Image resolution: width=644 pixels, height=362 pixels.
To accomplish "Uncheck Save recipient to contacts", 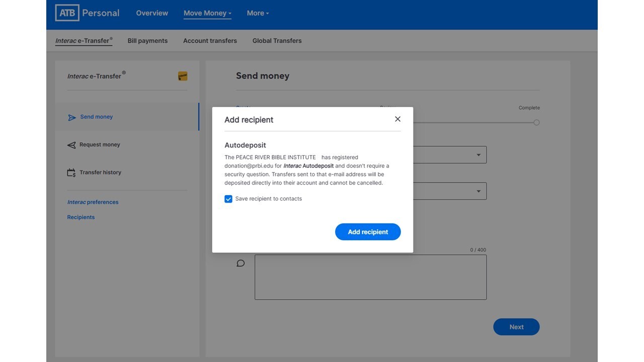I will tap(228, 199).
